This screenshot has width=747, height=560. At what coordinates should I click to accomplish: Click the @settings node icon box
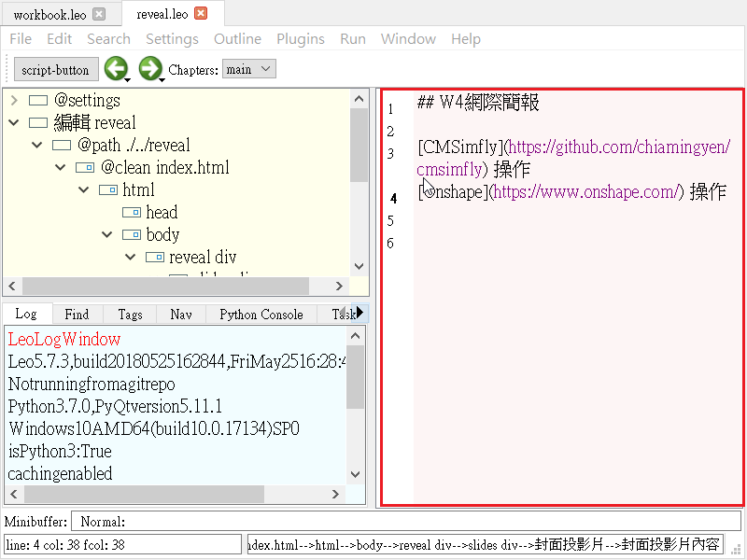coord(38,100)
